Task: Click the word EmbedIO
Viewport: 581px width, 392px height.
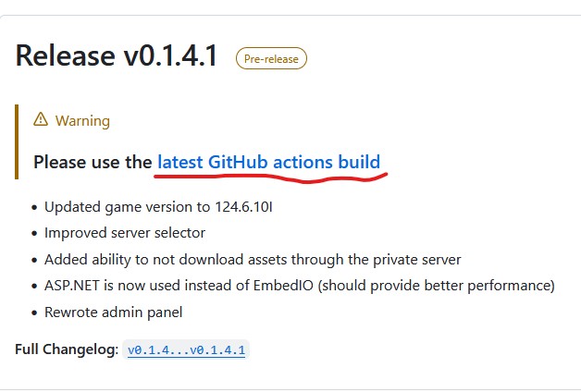Action: tap(283, 286)
